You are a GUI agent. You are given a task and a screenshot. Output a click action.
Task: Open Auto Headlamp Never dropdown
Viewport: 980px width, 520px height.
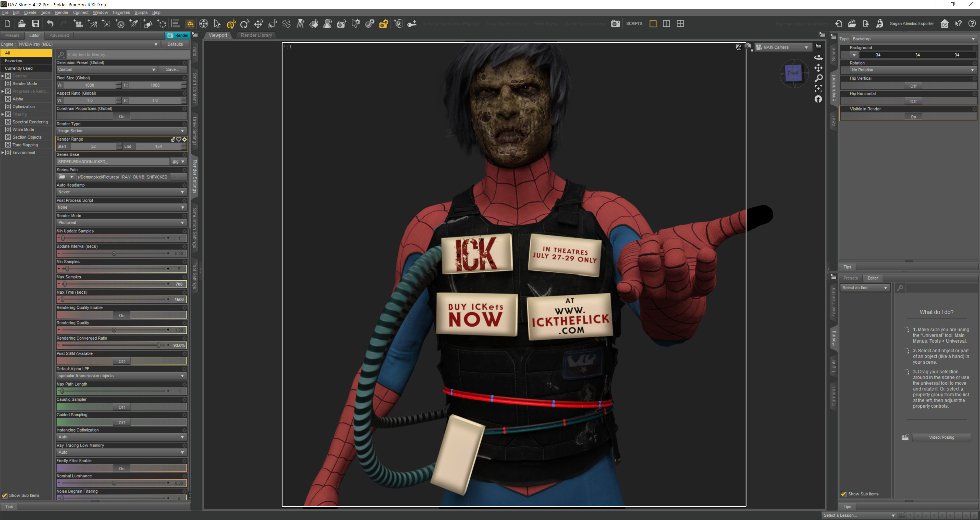pos(121,192)
